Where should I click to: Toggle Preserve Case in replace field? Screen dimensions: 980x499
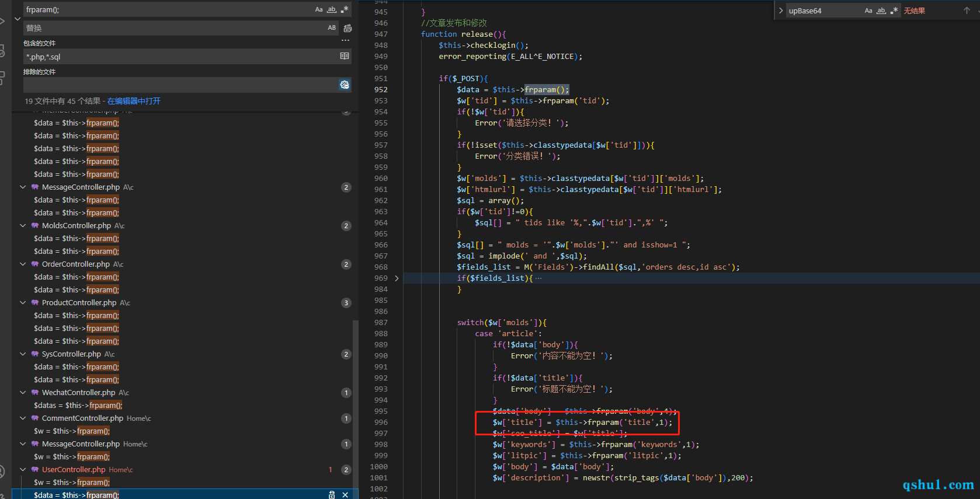(332, 27)
